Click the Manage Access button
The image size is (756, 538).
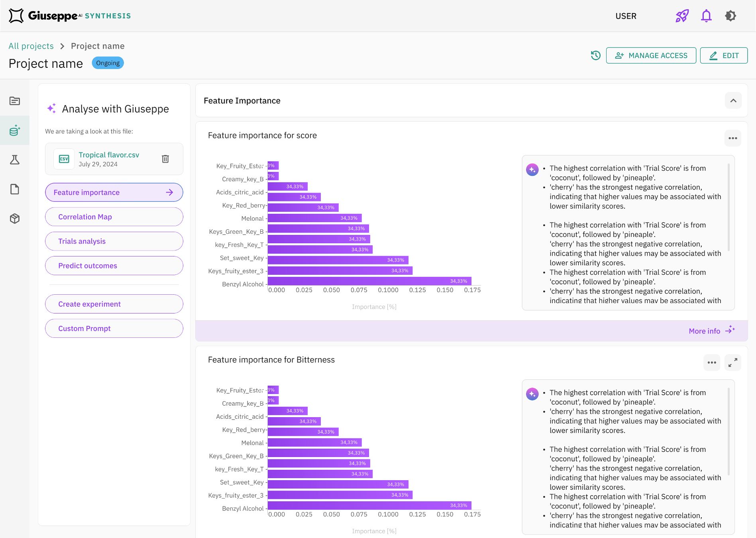click(651, 55)
